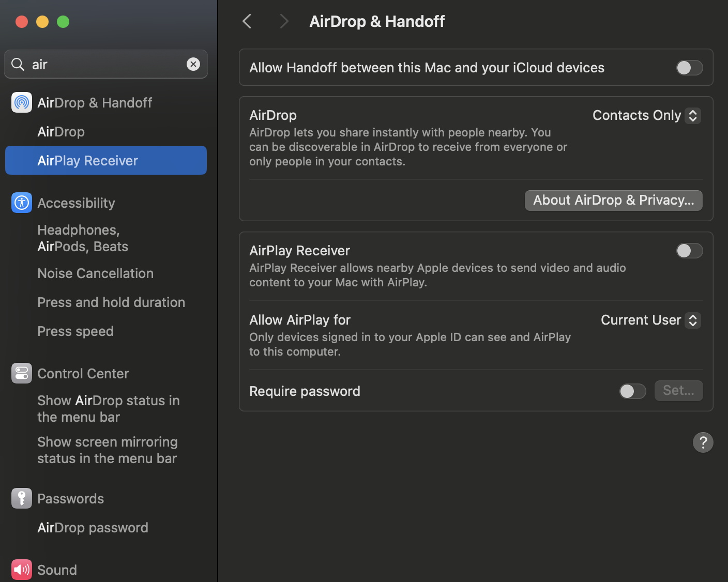
Task: Click the Passwords sidebar label
Action: coord(71,499)
